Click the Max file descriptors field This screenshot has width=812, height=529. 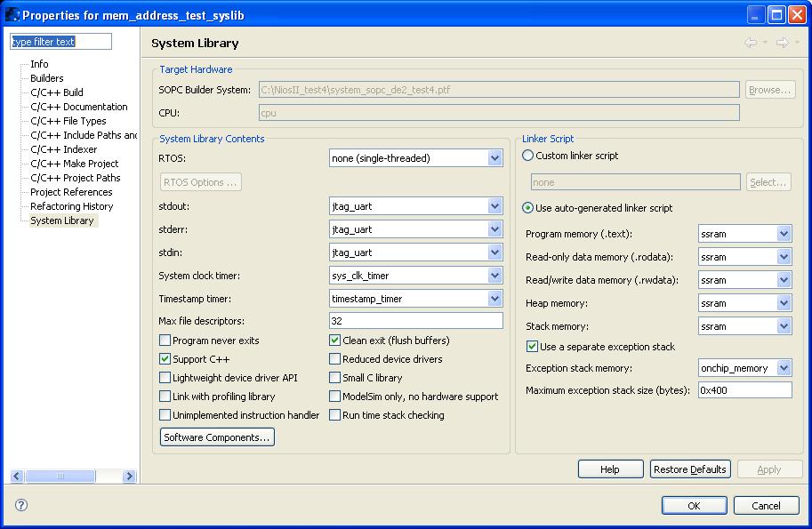415,321
